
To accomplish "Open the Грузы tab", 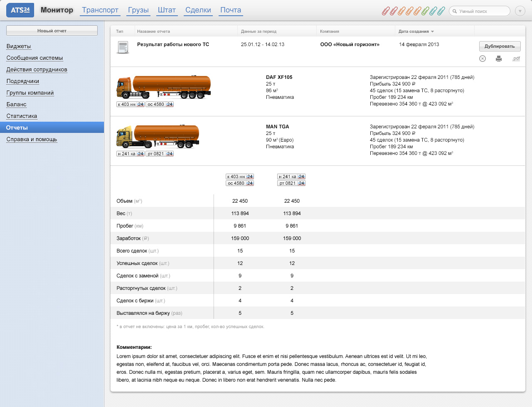I will coord(138,10).
